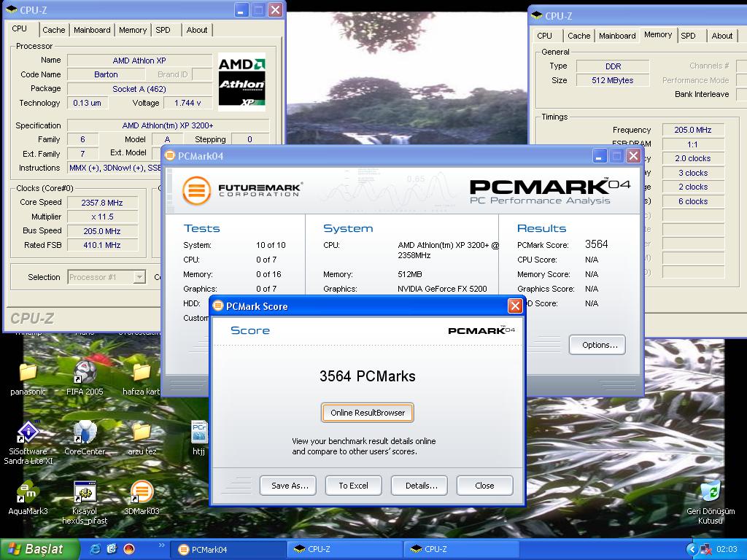Click the memory Type value DDR

(613, 66)
